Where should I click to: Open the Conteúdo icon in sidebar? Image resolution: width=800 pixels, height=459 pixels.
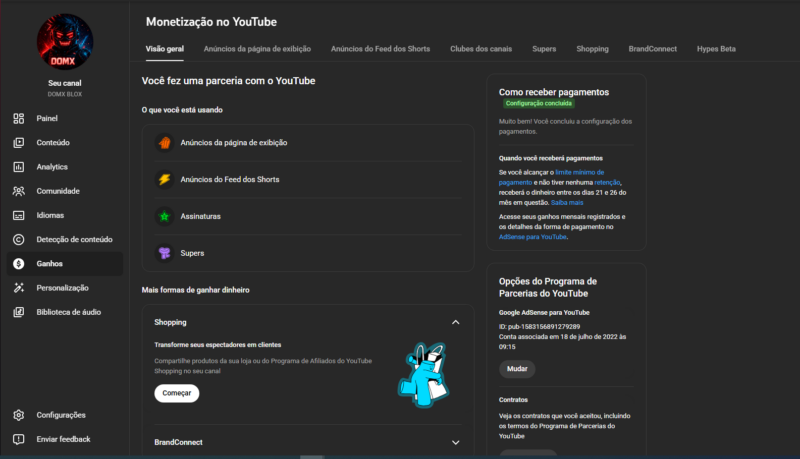[x=19, y=143]
